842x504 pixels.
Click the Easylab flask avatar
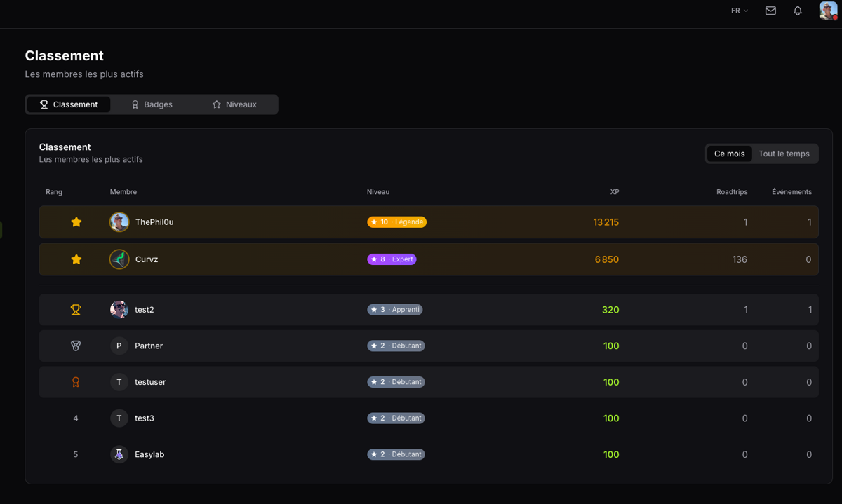[x=119, y=454]
